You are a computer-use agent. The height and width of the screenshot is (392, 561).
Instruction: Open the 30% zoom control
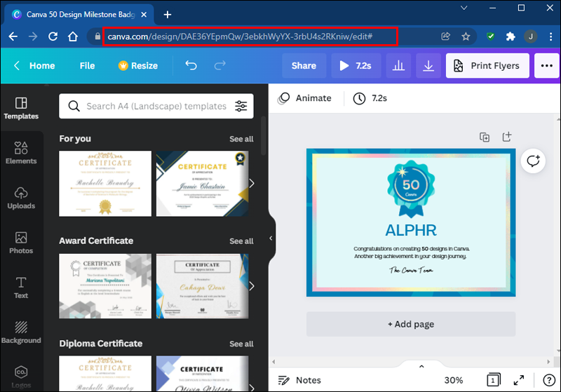[x=453, y=380]
